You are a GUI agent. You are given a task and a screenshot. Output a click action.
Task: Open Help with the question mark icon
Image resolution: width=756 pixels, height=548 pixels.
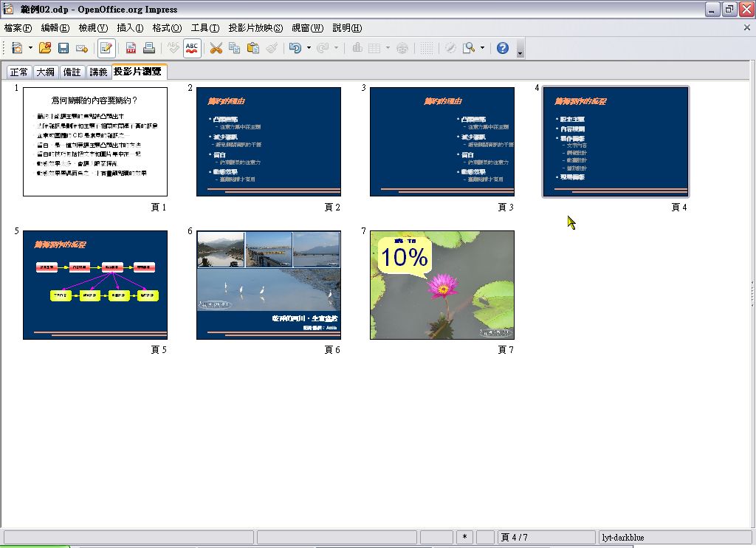coord(503,48)
